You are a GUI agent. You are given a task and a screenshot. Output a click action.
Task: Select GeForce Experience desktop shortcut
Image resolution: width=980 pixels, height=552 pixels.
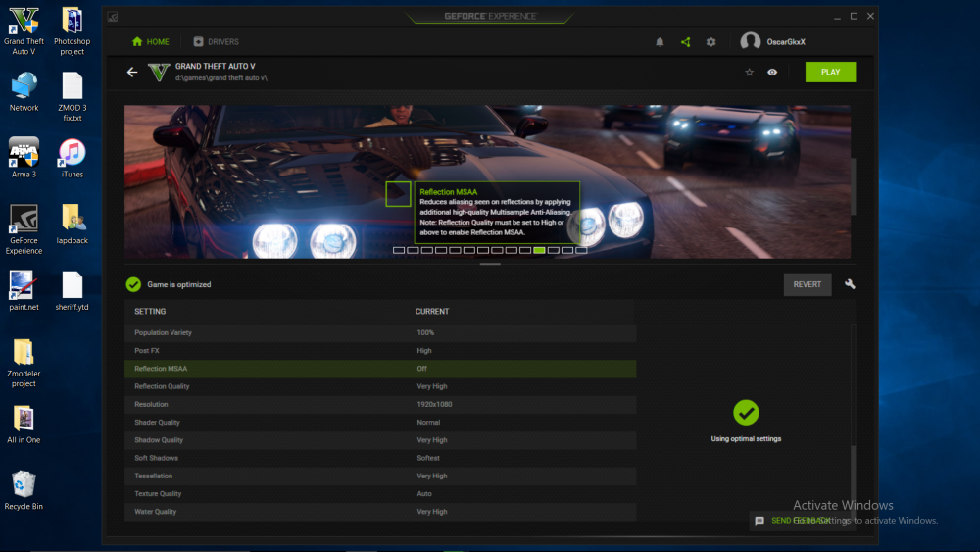24,229
